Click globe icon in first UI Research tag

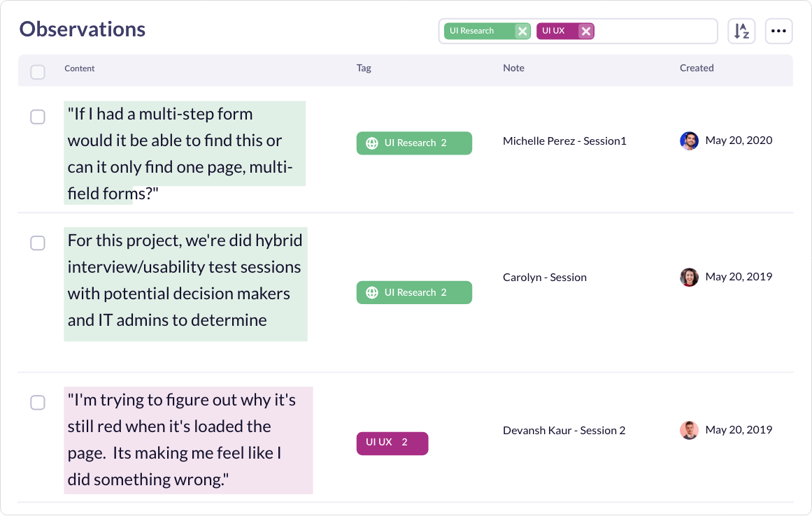[x=372, y=143]
